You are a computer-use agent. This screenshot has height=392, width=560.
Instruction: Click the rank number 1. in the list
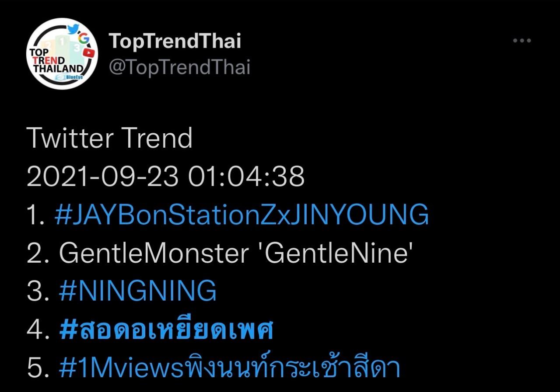(x=36, y=215)
